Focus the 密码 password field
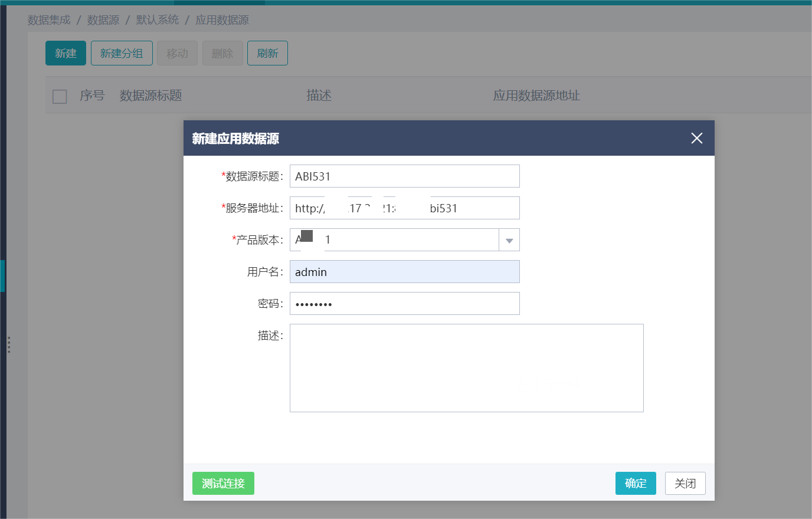 click(405, 303)
